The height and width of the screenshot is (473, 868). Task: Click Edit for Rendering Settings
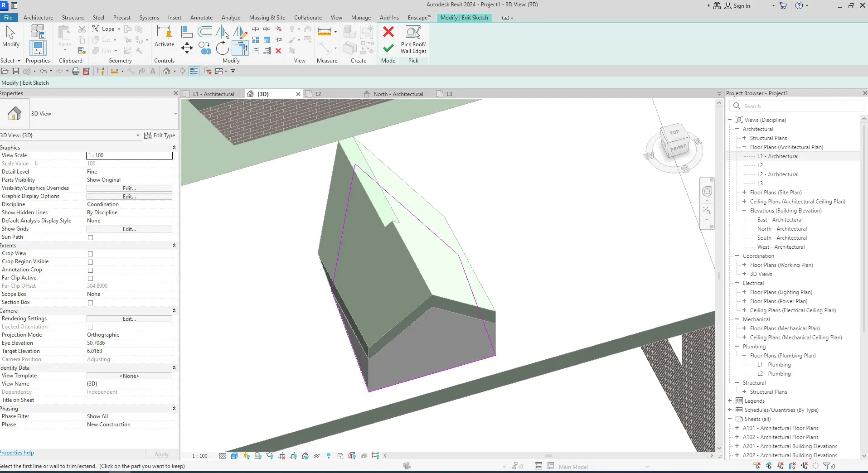pos(129,319)
